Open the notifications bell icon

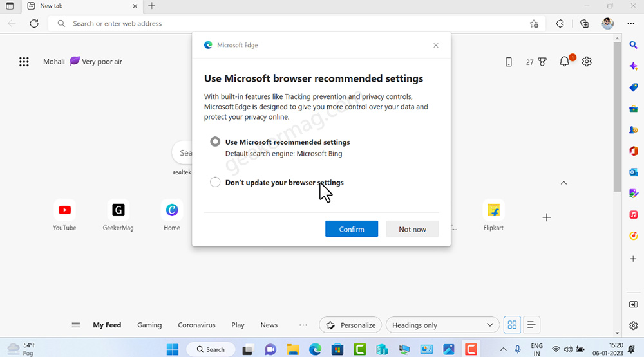(x=565, y=62)
